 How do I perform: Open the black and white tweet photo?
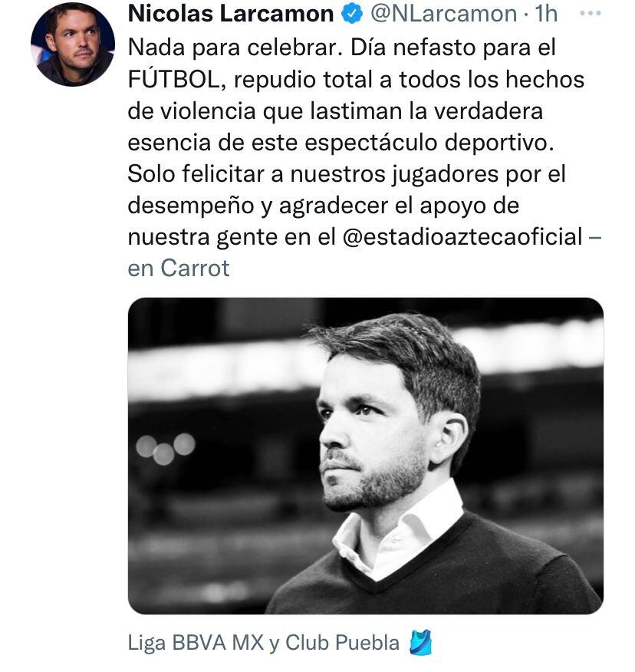pyautogui.click(x=365, y=456)
